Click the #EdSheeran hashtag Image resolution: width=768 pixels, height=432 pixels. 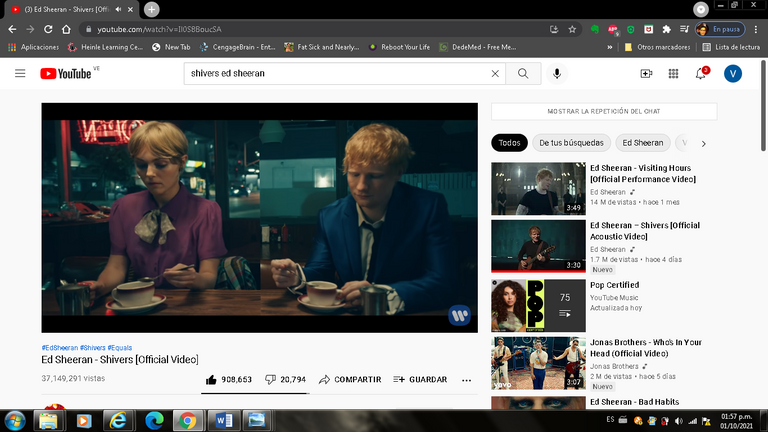pyautogui.click(x=60, y=348)
